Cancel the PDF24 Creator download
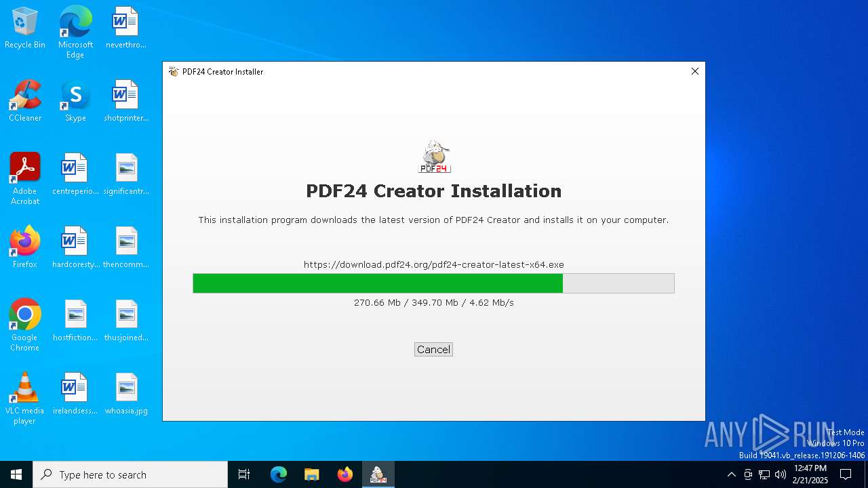The width and height of the screenshot is (868, 488). (433, 350)
